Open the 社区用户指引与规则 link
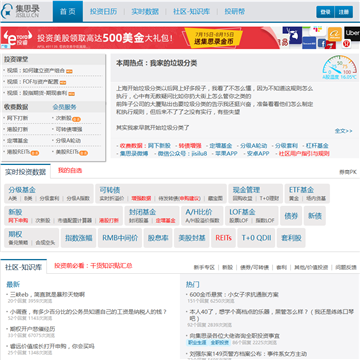Image resolution: width=360 pixels, height=360 pixels. [x=304, y=154]
